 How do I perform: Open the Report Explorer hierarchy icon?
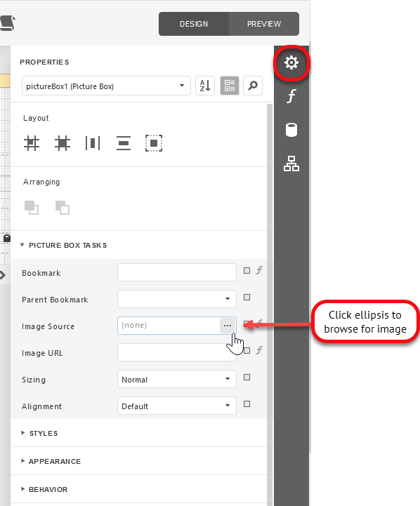(291, 164)
